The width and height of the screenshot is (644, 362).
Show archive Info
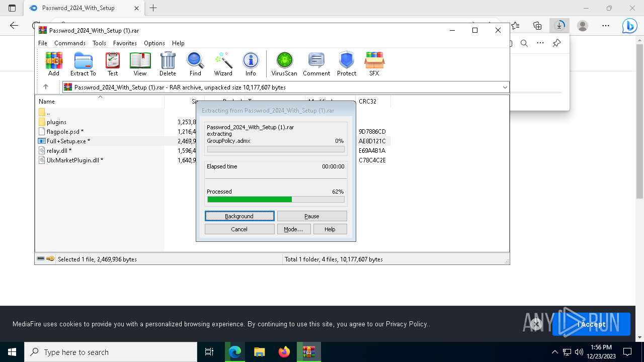click(x=251, y=64)
